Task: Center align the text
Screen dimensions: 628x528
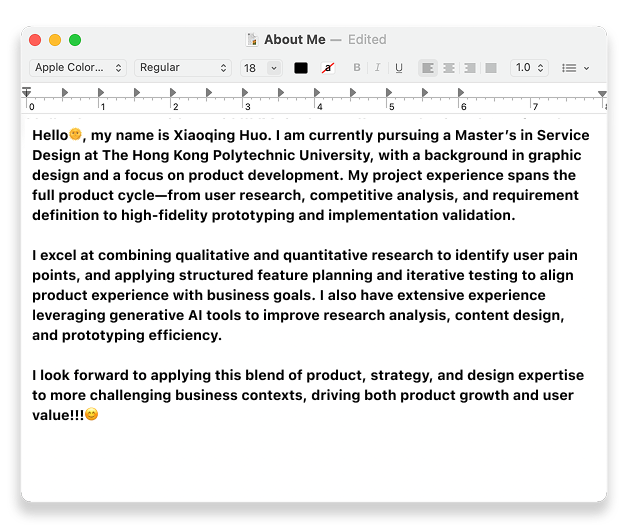Action: click(x=449, y=68)
